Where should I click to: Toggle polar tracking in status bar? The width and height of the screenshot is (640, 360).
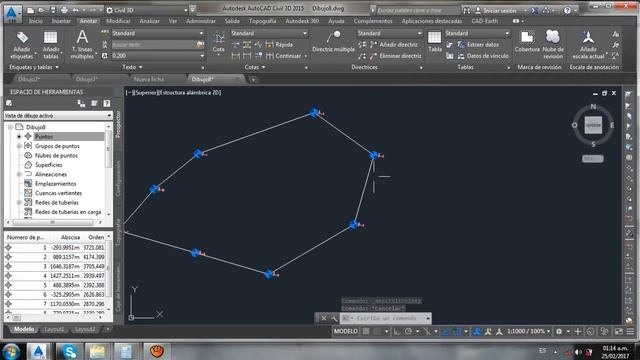pos(408,331)
